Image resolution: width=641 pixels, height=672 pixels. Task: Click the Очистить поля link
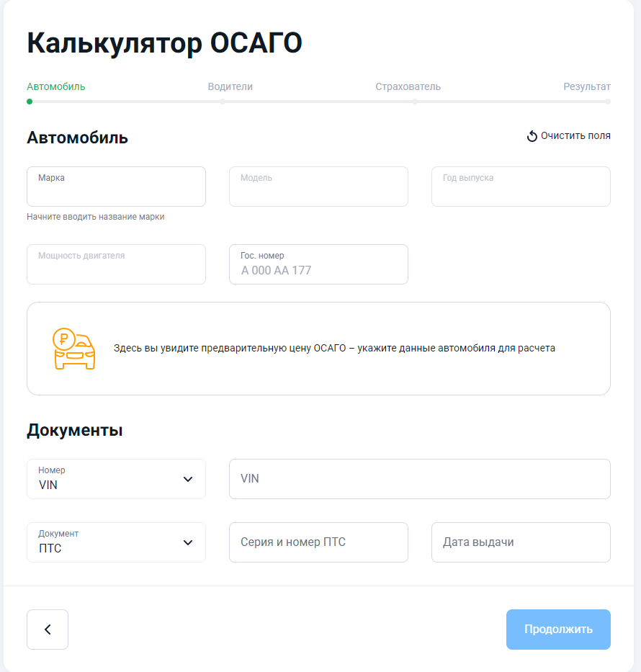(x=575, y=135)
